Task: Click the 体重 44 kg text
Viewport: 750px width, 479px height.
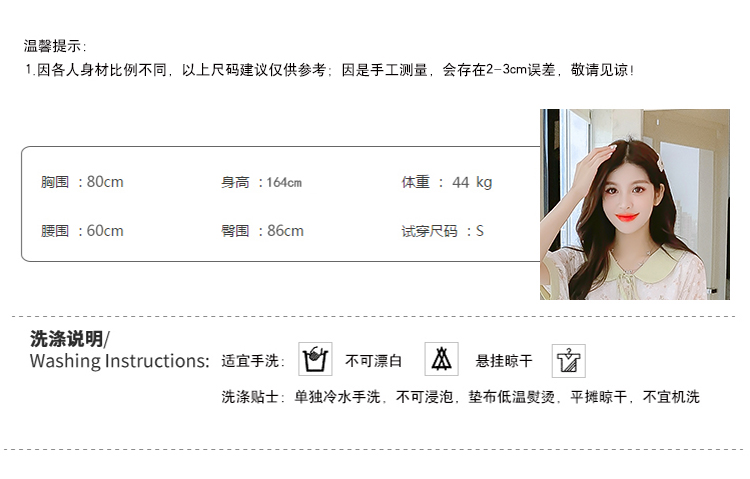Action: click(x=447, y=182)
